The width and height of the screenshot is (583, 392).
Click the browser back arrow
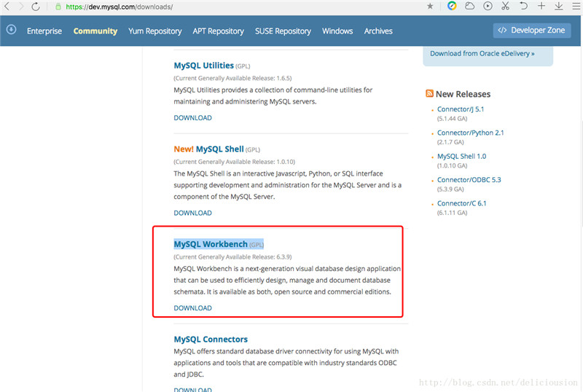coord(7,7)
